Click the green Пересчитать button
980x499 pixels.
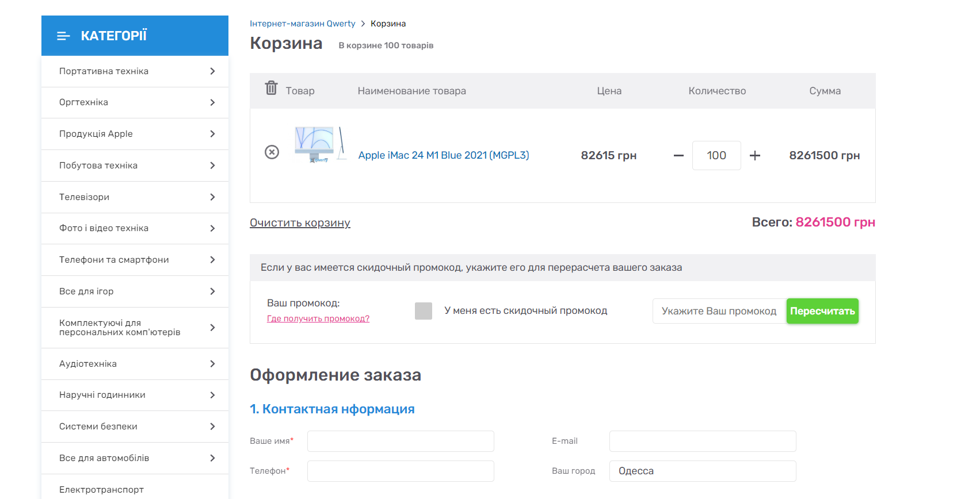pyautogui.click(x=822, y=311)
